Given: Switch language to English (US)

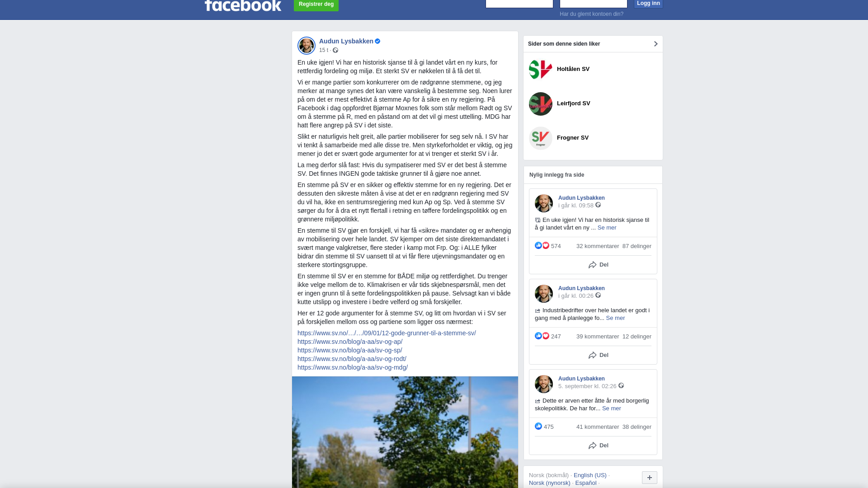Looking at the screenshot, I should (590, 475).
